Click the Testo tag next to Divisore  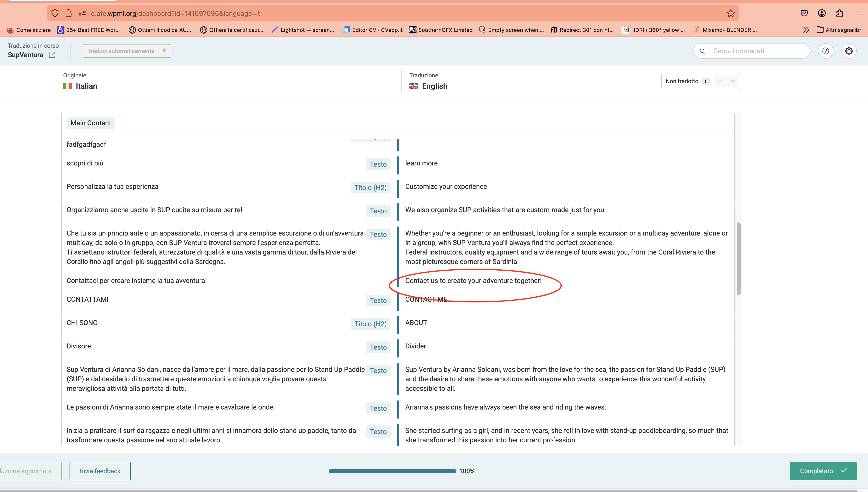click(x=378, y=347)
